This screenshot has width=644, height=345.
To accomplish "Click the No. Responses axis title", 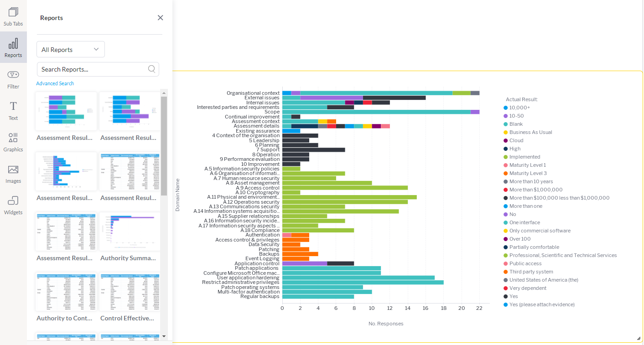I will pyautogui.click(x=386, y=324).
